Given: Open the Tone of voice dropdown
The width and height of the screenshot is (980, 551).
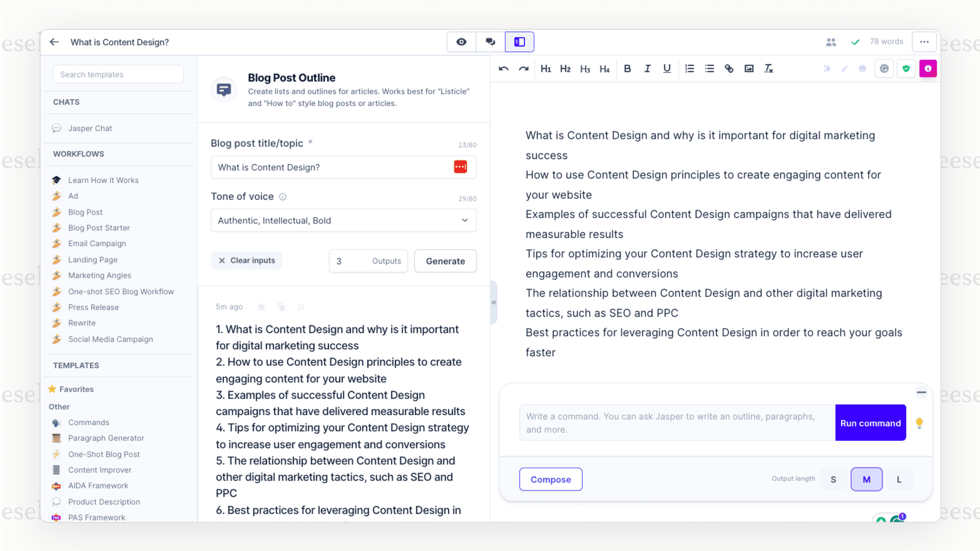Looking at the screenshot, I should [x=343, y=220].
